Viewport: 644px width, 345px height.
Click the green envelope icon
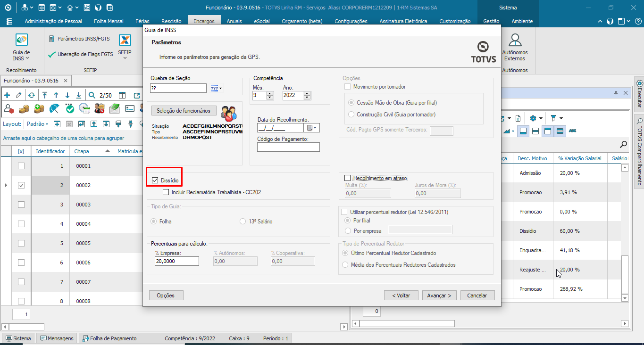[x=114, y=109]
